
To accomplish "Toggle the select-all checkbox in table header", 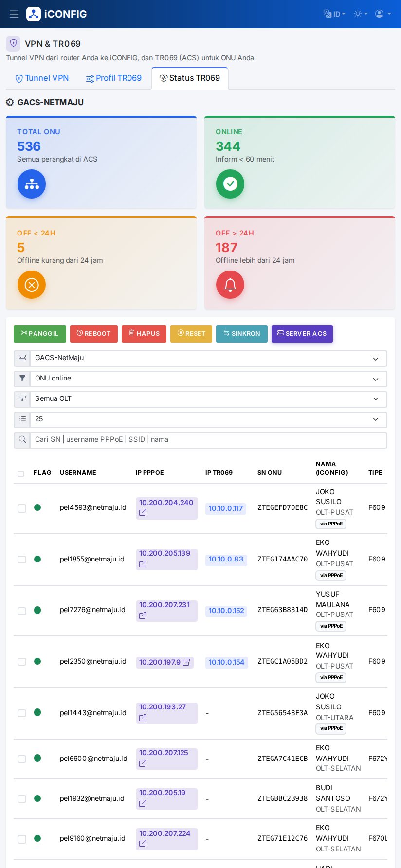I will 21,474.
